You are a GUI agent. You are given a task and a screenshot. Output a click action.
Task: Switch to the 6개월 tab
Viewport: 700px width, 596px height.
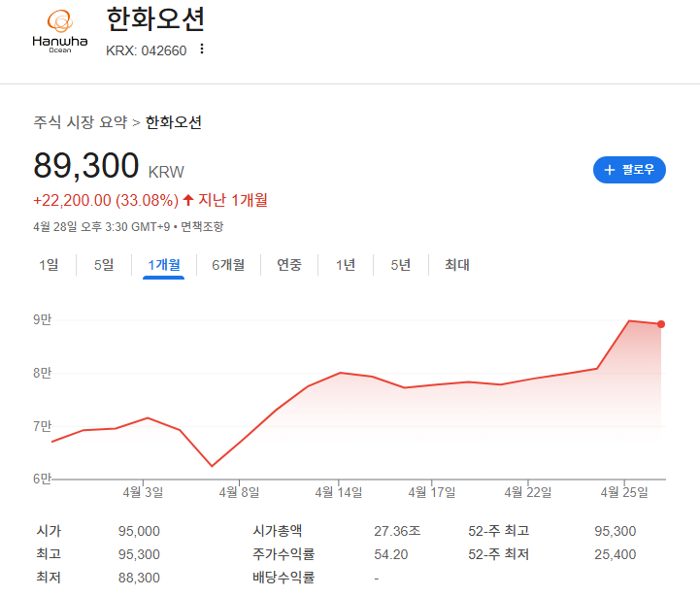click(228, 265)
